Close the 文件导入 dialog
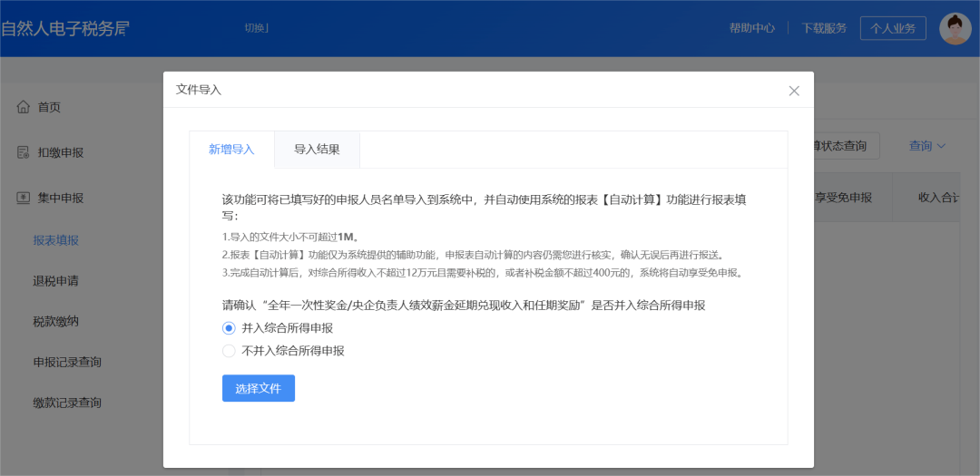 click(x=794, y=91)
